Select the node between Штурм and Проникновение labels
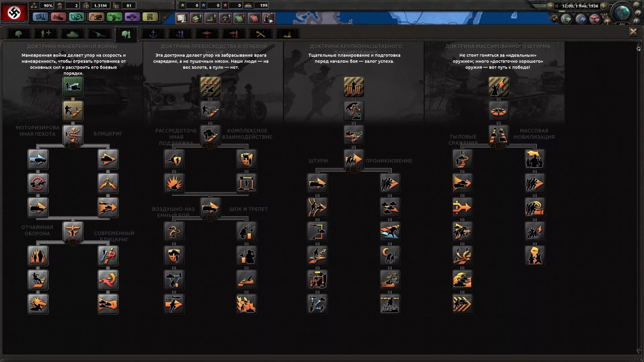The height and width of the screenshot is (362, 644). (x=354, y=159)
